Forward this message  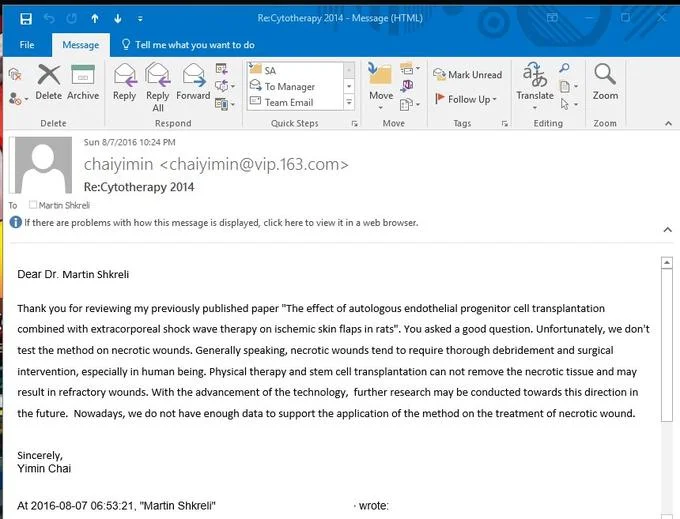pos(193,82)
